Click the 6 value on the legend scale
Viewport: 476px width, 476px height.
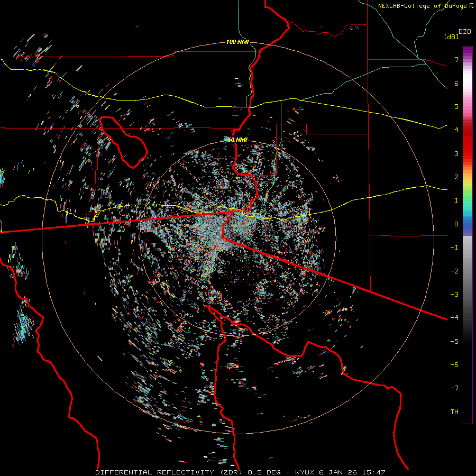[x=456, y=83]
